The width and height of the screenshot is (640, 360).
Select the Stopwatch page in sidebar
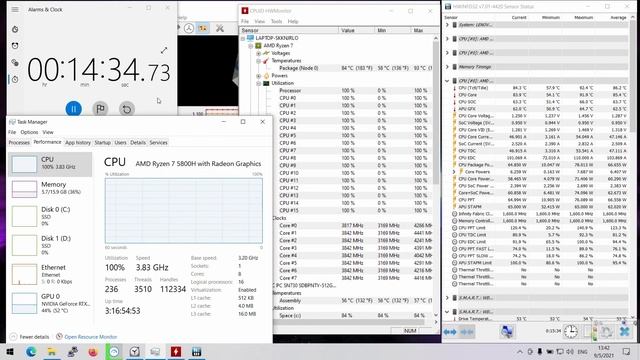pyautogui.click(x=15, y=79)
